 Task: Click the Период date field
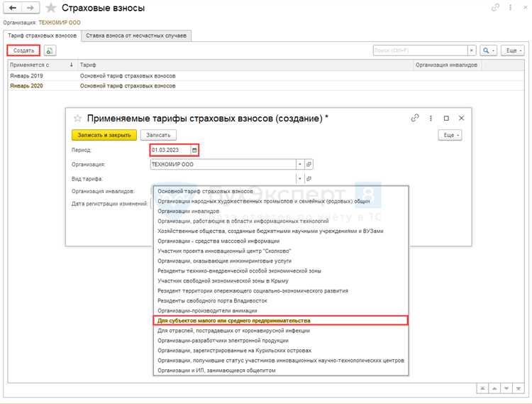(170, 150)
